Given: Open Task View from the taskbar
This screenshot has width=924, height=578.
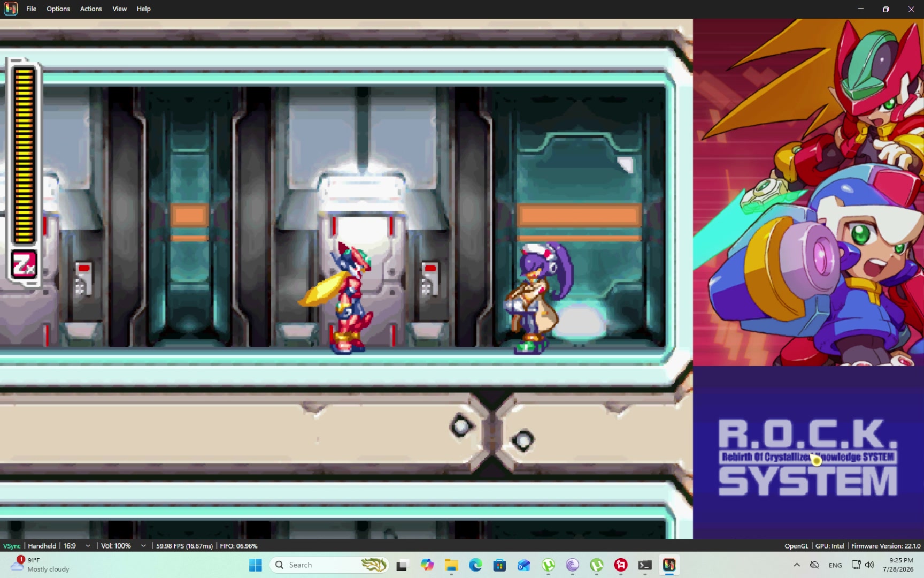Looking at the screenshot, I should (x=402, y=565).
